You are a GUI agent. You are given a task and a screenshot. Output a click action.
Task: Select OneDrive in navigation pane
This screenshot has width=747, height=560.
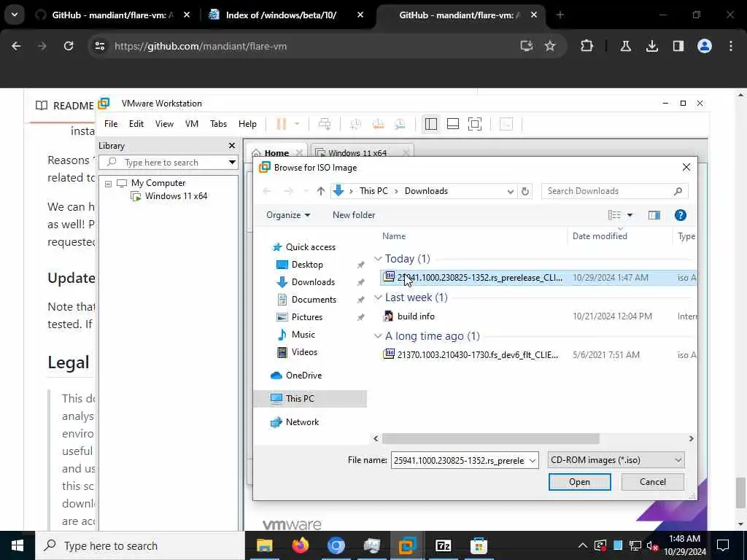pyautogui.click(x=303, y=376)
